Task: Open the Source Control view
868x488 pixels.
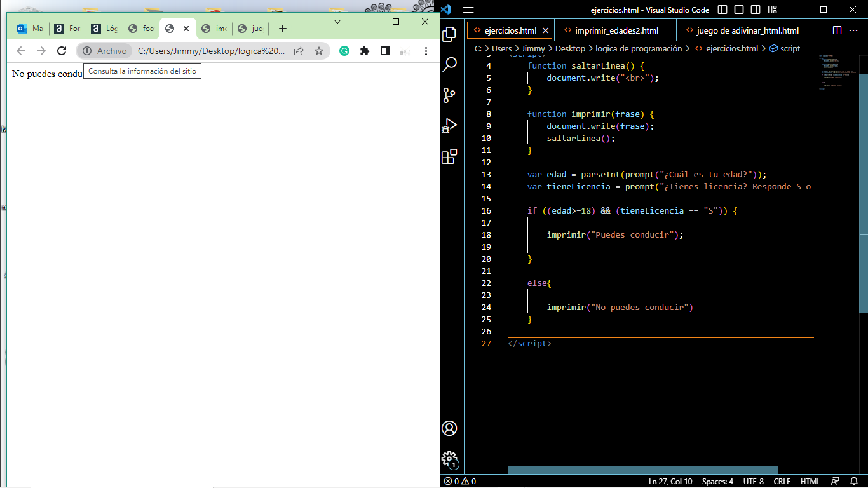Action: point(449,95)
